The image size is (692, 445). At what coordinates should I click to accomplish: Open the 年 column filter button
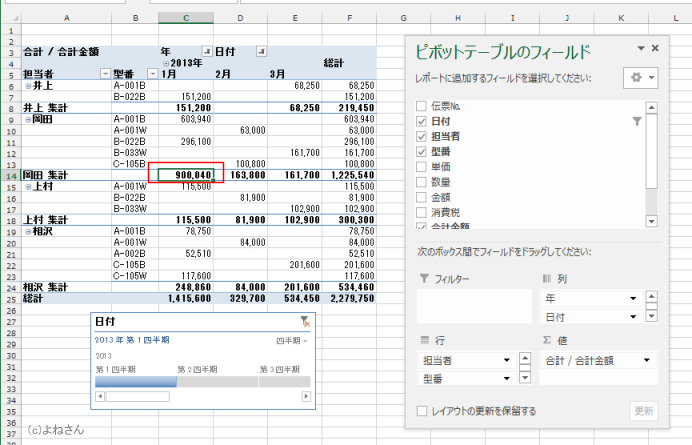(206, 51)
